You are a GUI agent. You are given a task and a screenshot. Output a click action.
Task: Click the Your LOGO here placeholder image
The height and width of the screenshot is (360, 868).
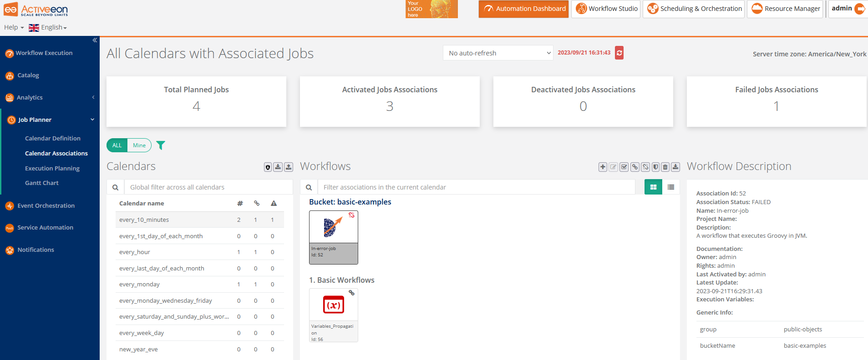click(x=431, y=9)
